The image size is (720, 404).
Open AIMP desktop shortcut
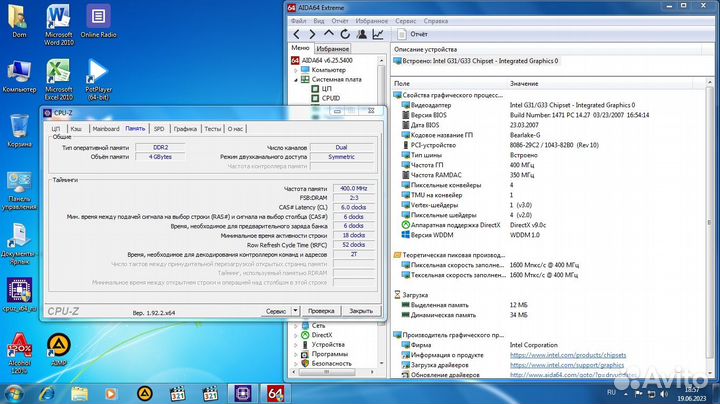coord(59,349)
